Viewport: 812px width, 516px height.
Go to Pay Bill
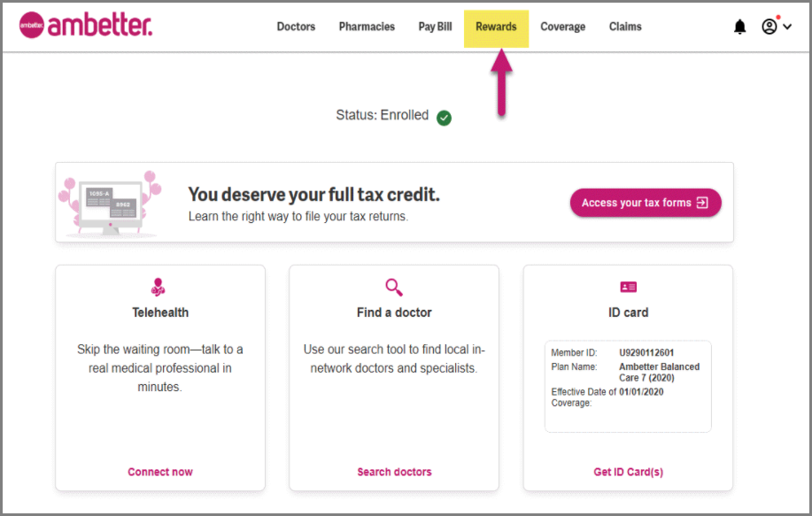point(434,27)
